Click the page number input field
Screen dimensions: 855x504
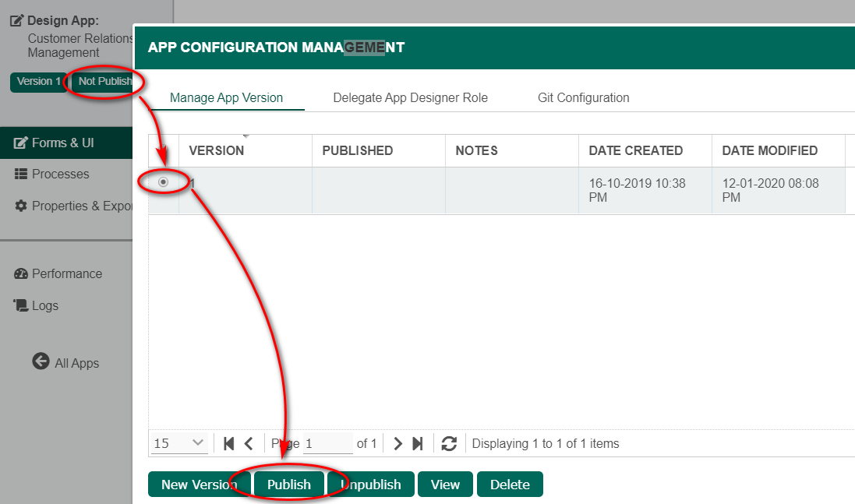click(x=327, y=443)
